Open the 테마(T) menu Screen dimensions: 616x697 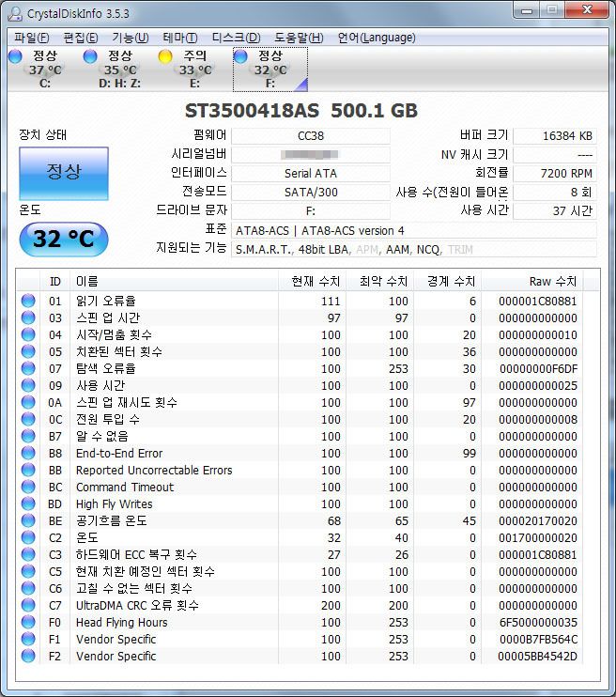tap(180, 38)
